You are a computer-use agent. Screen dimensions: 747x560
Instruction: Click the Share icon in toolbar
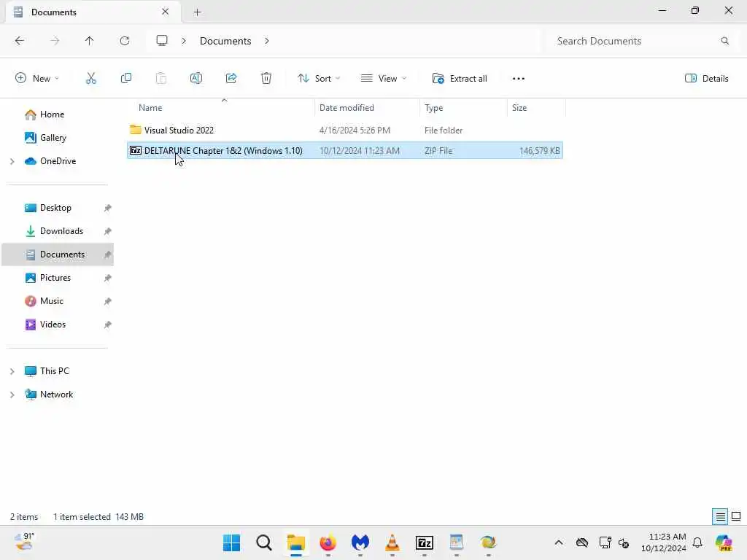click(x=231, y=79)
